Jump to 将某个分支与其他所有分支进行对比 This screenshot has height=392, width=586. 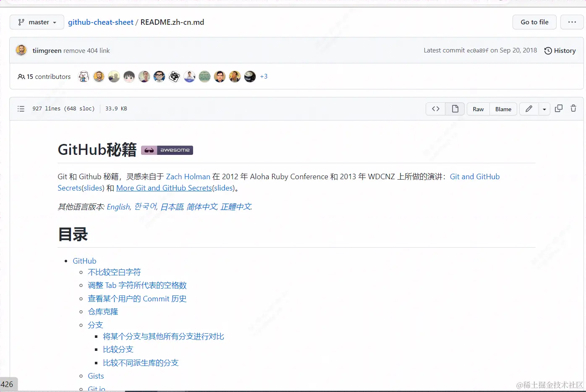pyautogui.click(x=163, y=337)
